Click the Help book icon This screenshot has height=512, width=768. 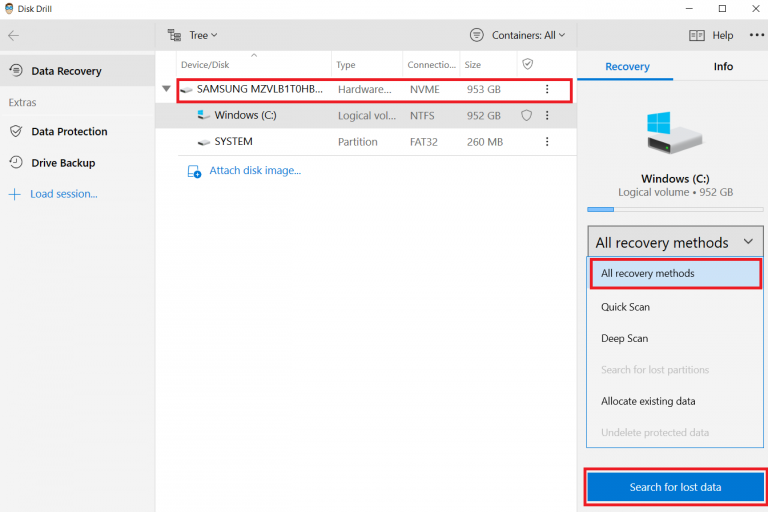click(x=697, y=35)
